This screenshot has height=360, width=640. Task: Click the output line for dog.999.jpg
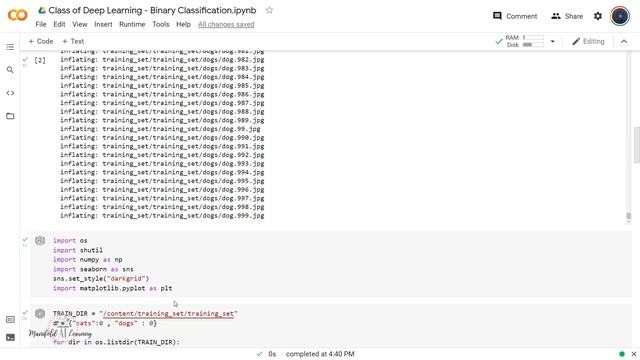[162, 216]
